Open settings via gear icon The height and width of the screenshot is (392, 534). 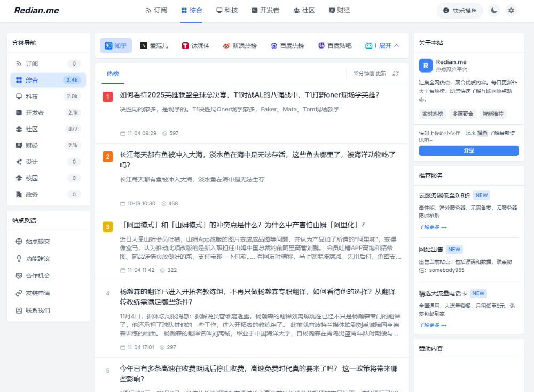(x=511, y=10)
